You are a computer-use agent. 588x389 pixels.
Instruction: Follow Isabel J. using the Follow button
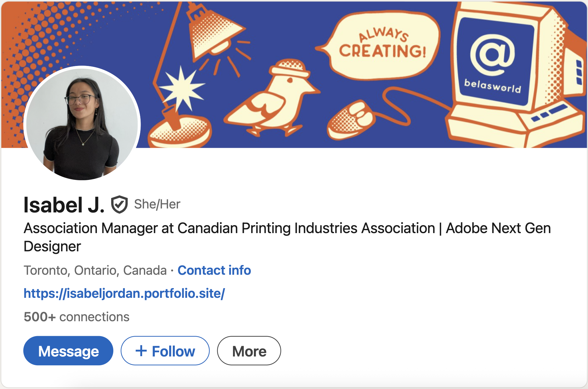pyautogui.click(x=165, y=351)
